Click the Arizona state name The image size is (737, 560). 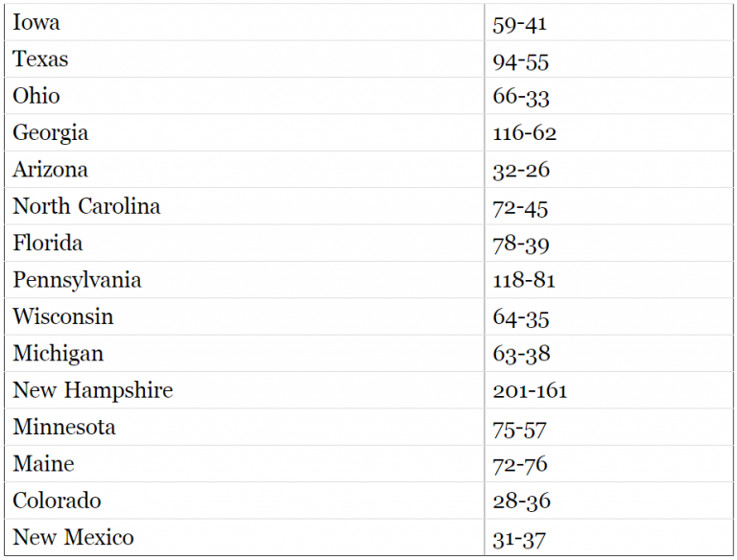tap(50, 170)
